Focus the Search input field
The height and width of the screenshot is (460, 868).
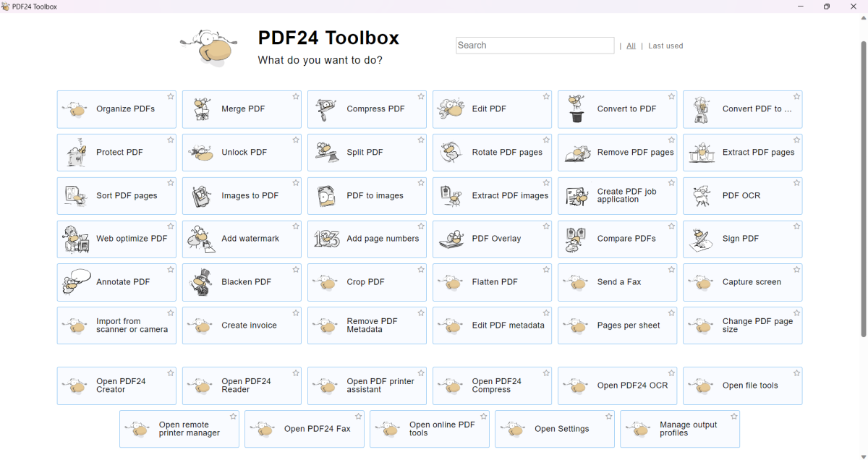coord(535,46)
